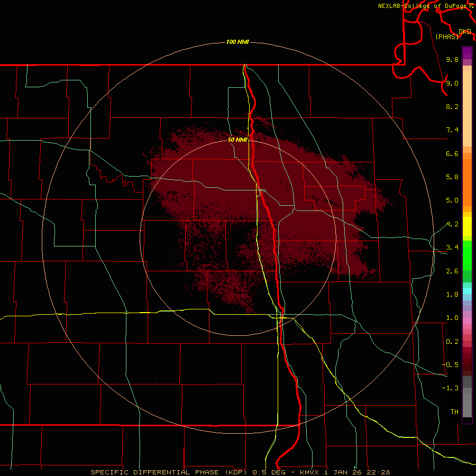Click the "100 NMI" range ring label
This screenshot has height=476, width=476.
[237, 42]
